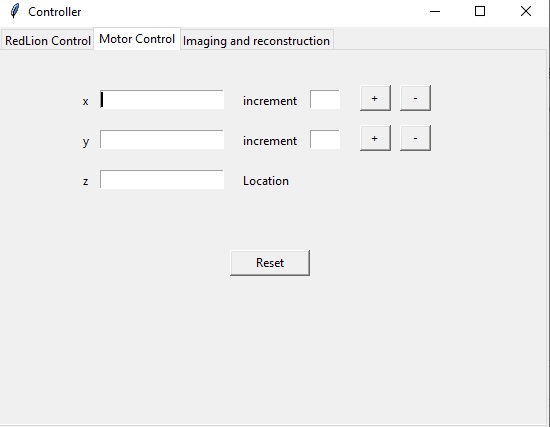Click the plus button for y axis

pyautogui.click(x=375, y=138)
